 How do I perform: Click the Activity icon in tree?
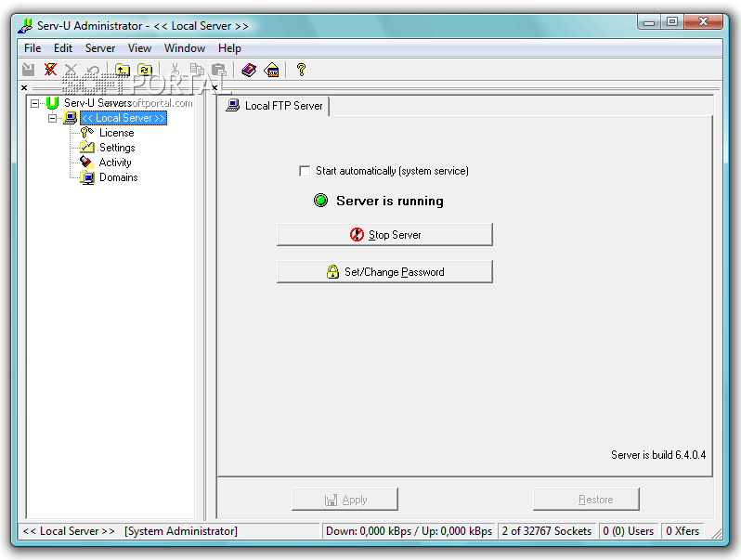[x=86, y=163]
